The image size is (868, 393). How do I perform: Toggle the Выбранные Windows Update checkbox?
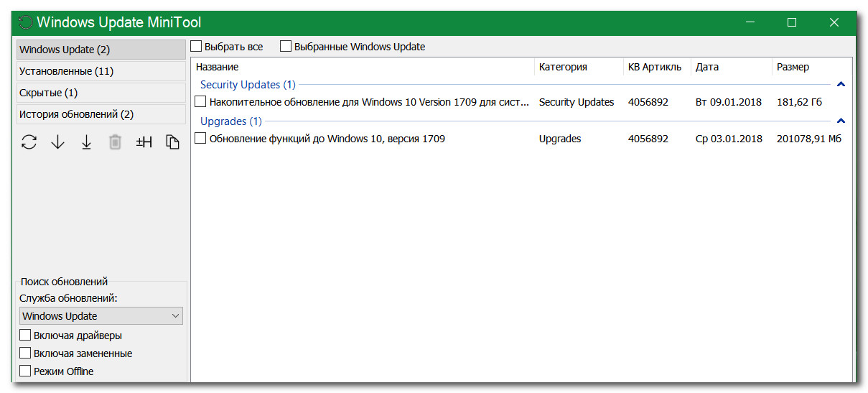coord(286,47)
